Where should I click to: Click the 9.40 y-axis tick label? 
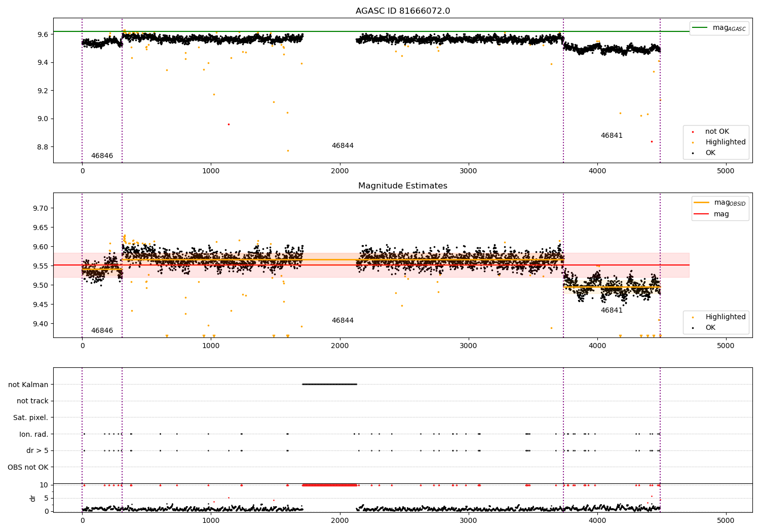pyautogui.click(x=41, y=324)
